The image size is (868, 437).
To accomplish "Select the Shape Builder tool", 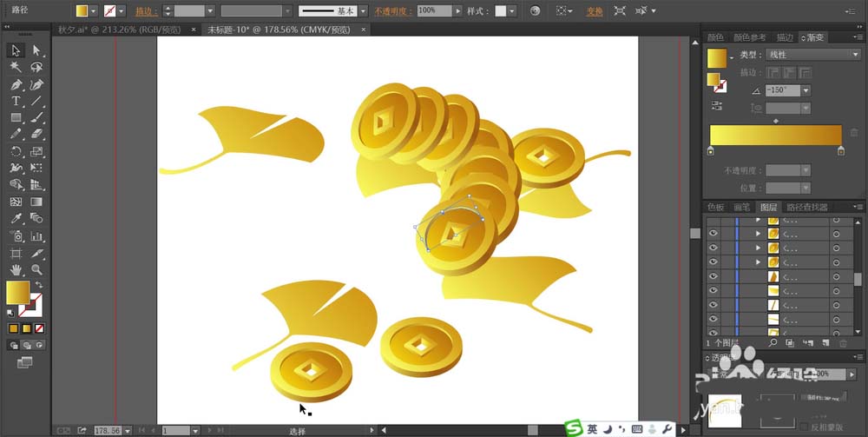I will click(16, 184).
